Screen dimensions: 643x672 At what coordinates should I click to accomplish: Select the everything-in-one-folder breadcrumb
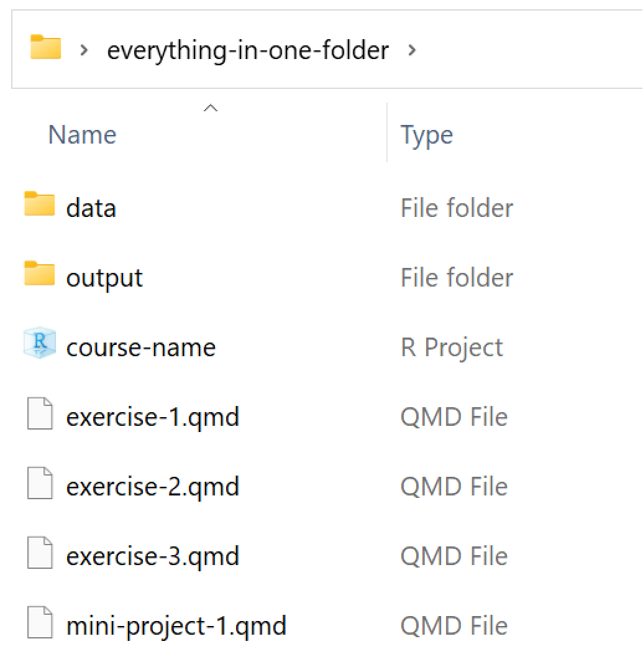click(248, 50)
